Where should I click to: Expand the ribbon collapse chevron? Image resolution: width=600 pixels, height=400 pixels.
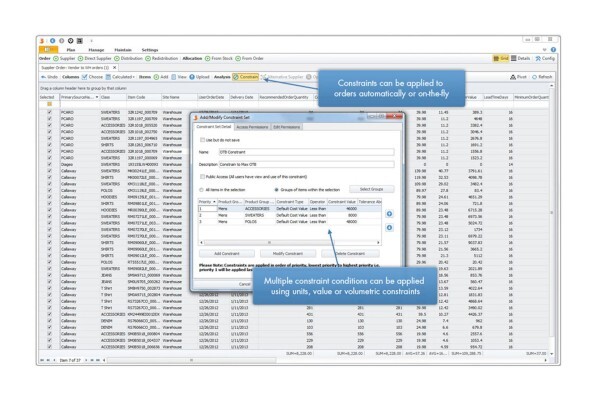(x=545, y=50)
